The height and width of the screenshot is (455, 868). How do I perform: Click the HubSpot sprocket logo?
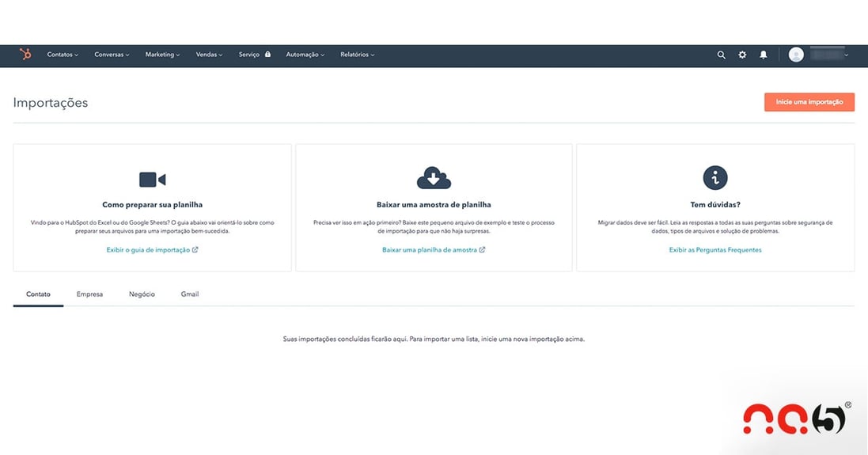(x=25, y=55)
